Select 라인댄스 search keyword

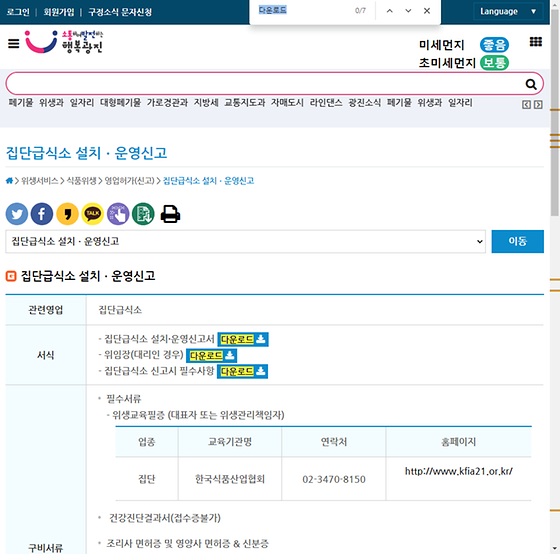pos(326,103)
